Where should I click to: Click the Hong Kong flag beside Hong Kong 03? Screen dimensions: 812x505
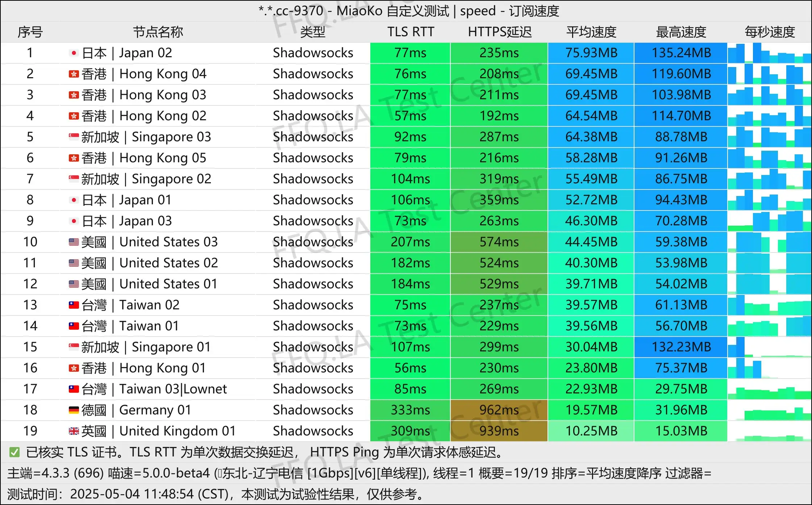[74, 95]
